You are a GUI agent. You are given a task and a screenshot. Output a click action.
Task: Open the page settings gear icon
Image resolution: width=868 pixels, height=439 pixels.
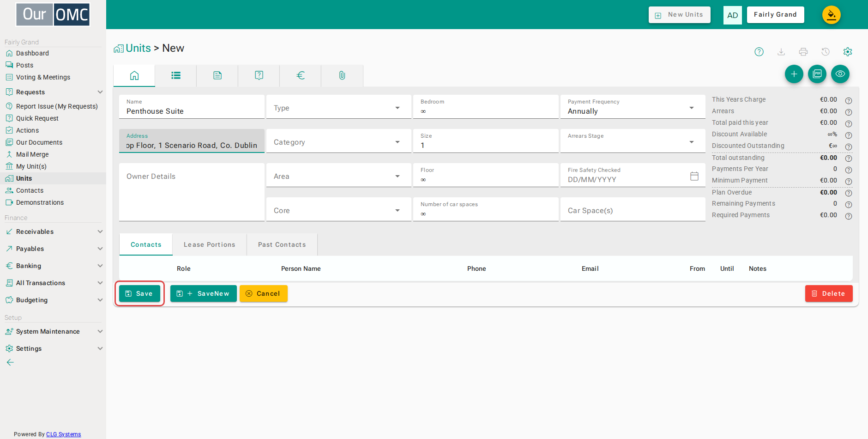[848, 52]
